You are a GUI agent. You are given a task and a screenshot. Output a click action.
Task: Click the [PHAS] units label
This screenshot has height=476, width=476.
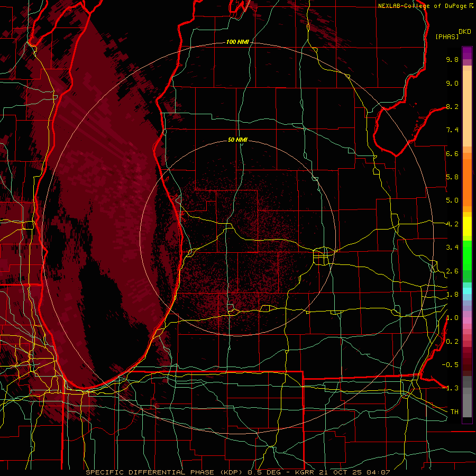(x=447, y=36)
